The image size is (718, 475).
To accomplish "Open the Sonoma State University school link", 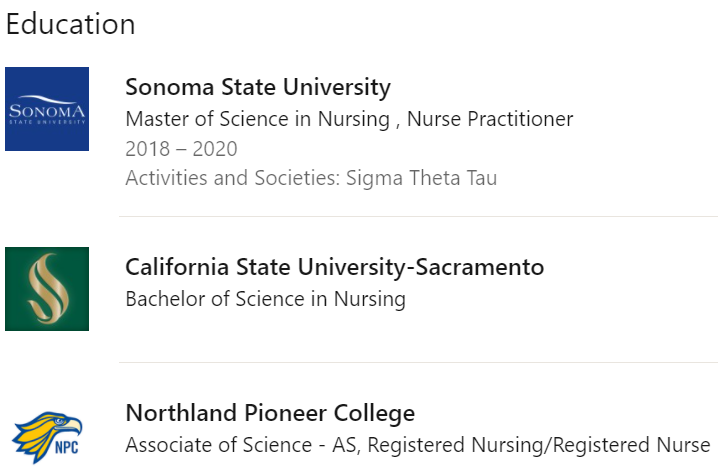I will pyautogui.click(x=258, y=87).
